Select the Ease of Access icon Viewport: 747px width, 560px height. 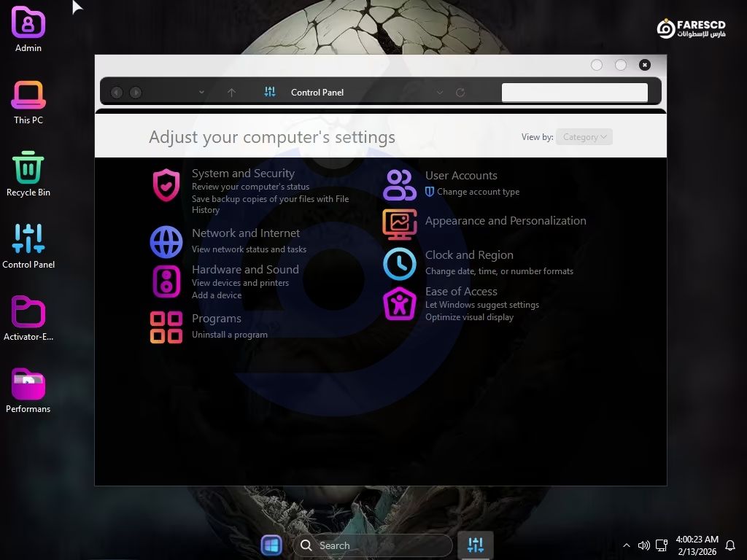400,304
